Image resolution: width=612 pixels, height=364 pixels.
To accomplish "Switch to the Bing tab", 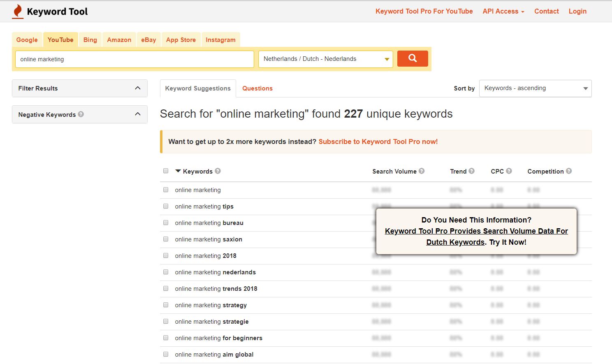I will (x=90, y=40).
